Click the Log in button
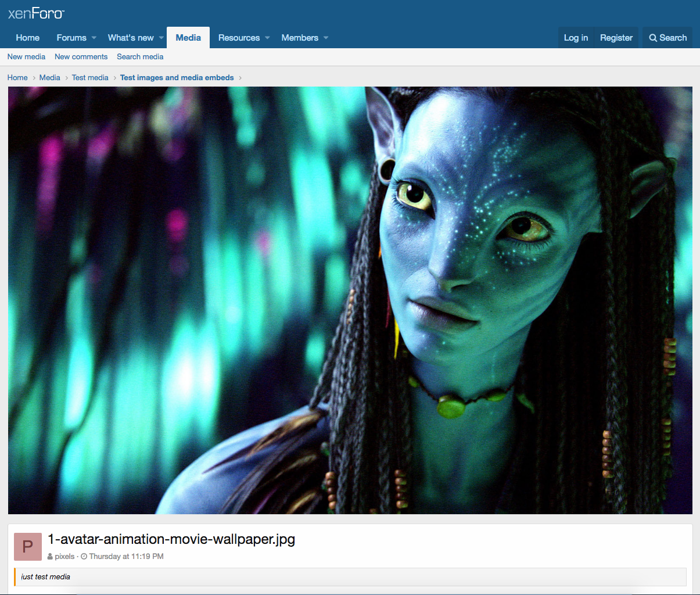 point(576,38)
